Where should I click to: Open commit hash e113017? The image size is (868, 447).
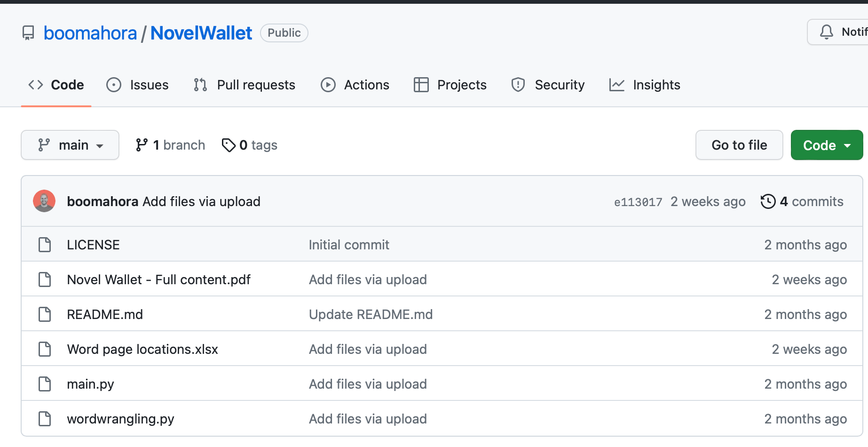638,202
